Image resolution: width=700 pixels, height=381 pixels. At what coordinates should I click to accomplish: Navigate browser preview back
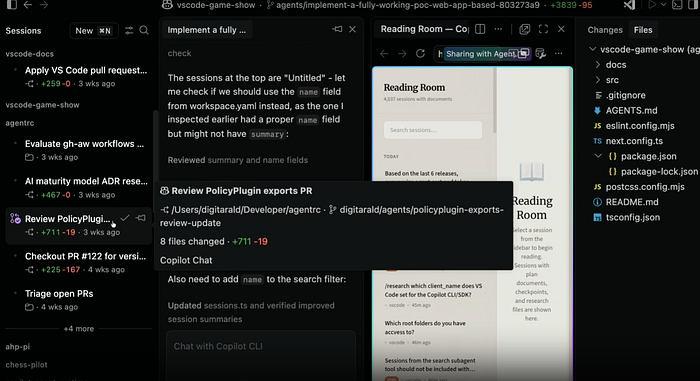click(384, 54)
